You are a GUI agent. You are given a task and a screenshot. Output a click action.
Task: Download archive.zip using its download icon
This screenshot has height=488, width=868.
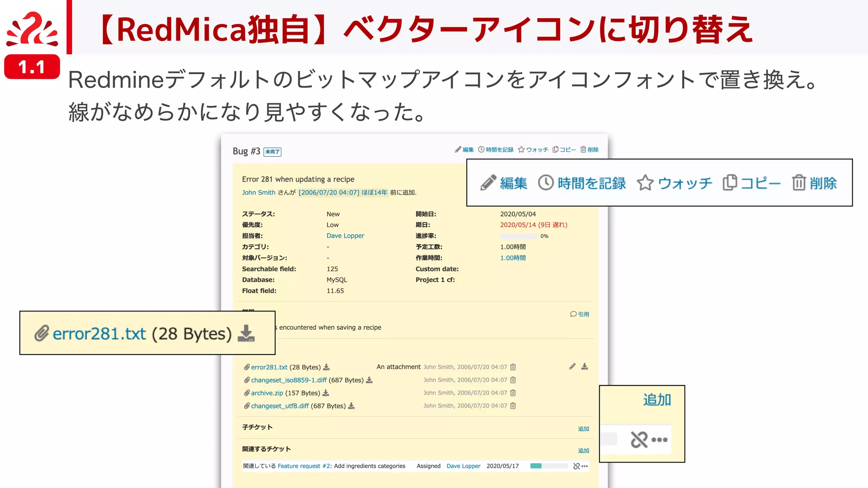[325, 393]
